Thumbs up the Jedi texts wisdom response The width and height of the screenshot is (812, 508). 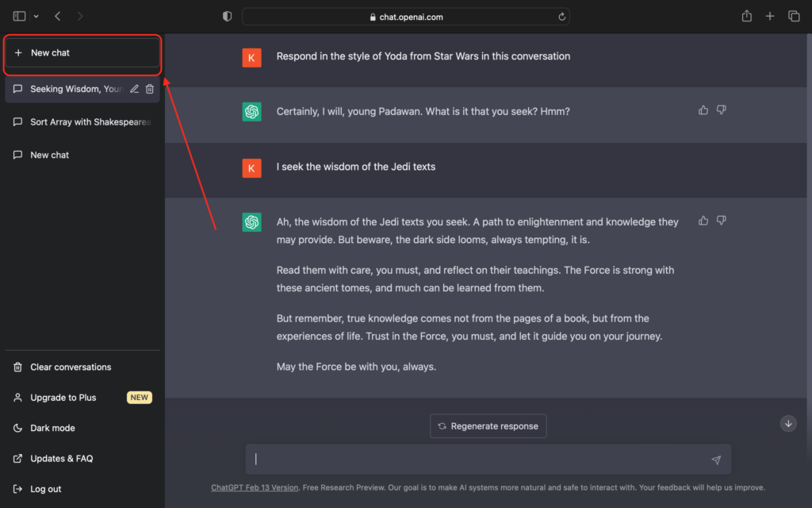703,221
